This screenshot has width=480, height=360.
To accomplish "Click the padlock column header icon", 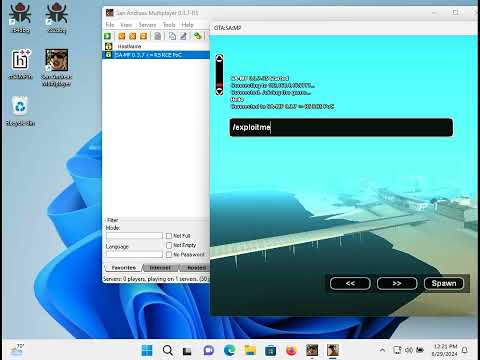I will point(108,46).
